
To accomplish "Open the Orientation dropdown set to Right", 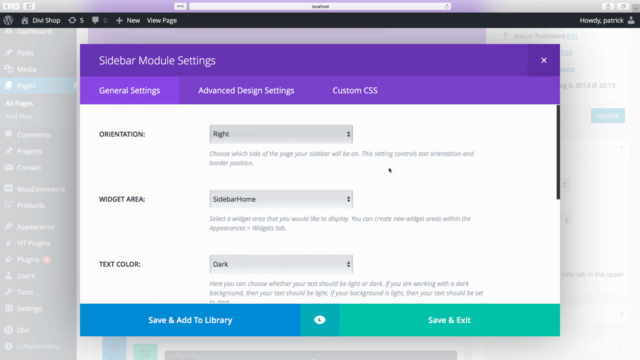I will pyautogui.click(x=281, y=134).
